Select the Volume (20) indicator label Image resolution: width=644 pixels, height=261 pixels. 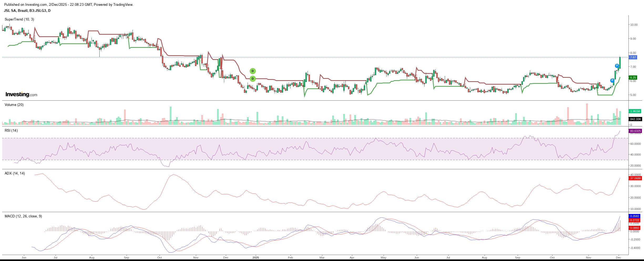click(14, 105)
